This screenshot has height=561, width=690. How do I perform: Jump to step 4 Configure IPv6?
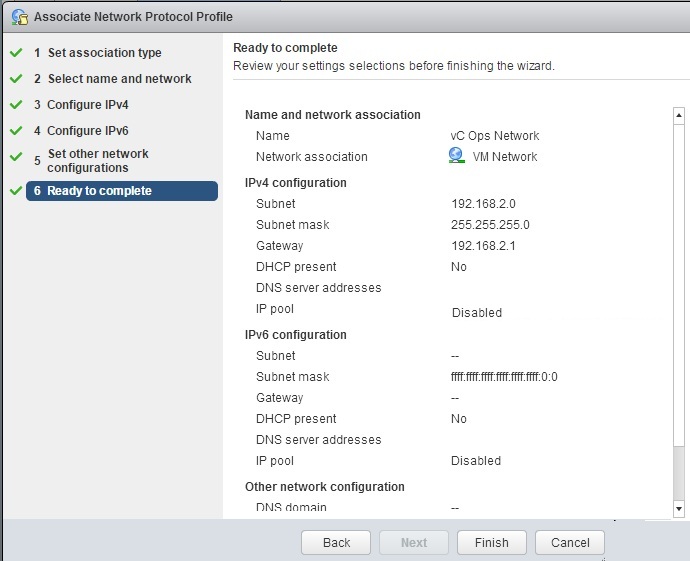[x=81, y=131]
